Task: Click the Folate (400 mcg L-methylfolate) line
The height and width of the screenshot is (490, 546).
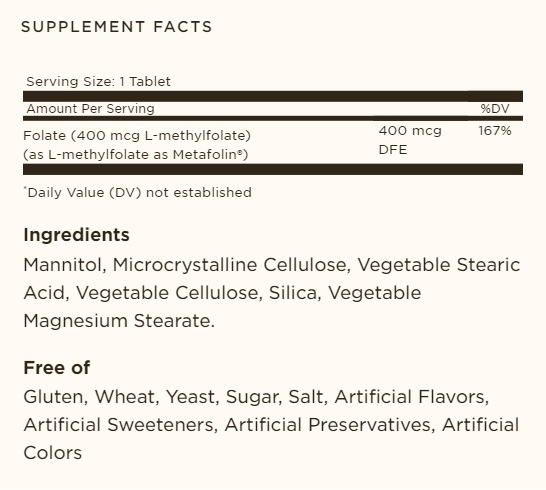Action: 137,135
